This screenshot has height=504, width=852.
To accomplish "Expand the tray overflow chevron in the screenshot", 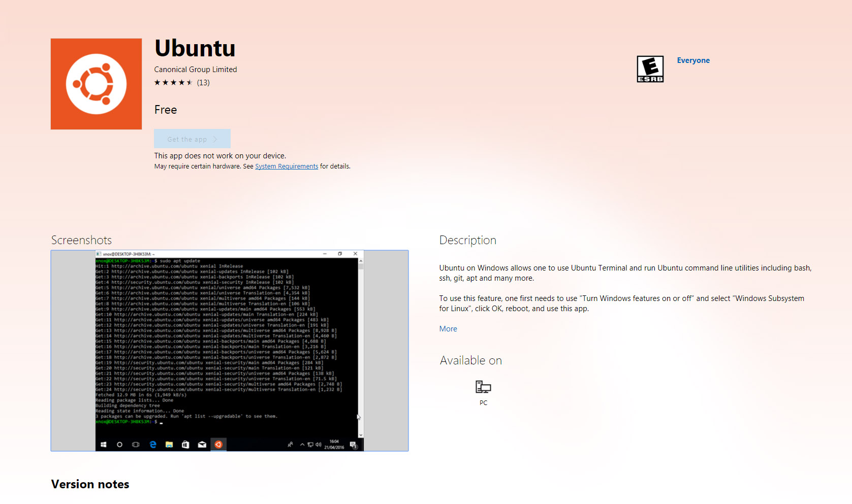I will pos(301,445).
